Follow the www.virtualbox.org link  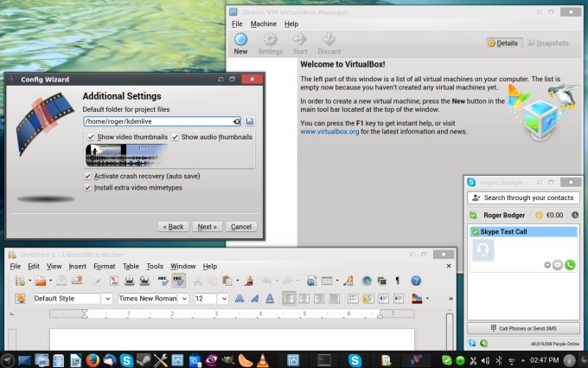[329, 132]
